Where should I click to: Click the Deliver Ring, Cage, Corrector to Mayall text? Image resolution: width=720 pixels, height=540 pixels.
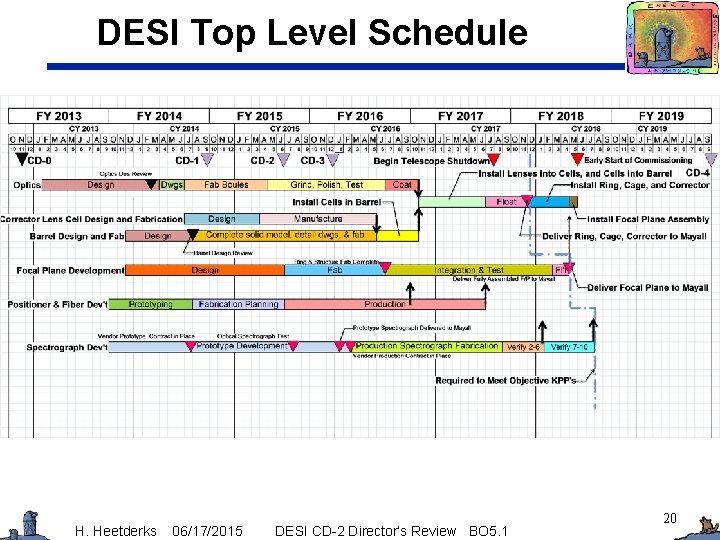tap(624, 236)
